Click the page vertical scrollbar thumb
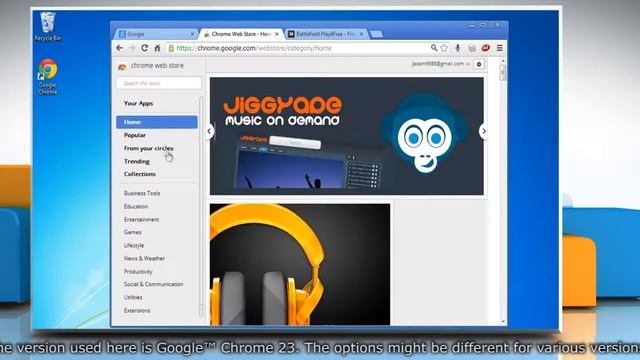 503,73
